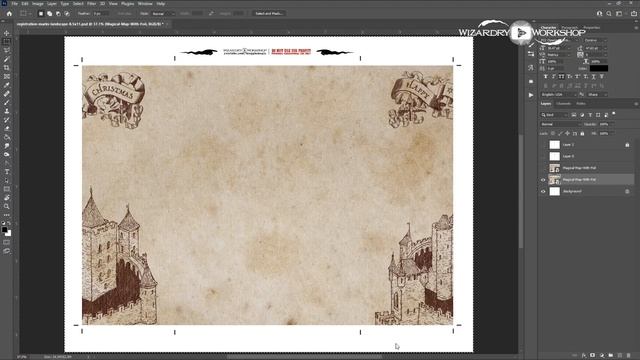Choose Add to Selection mode icon
The image size is (640, 360).
[49, 13]
